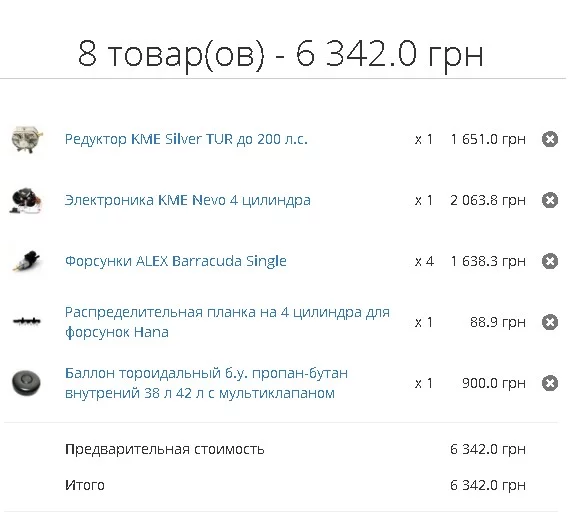The image size is (571, 524).
Task: Click the Barracuda injector thumbnail image
Action: (x=27, y=261)
